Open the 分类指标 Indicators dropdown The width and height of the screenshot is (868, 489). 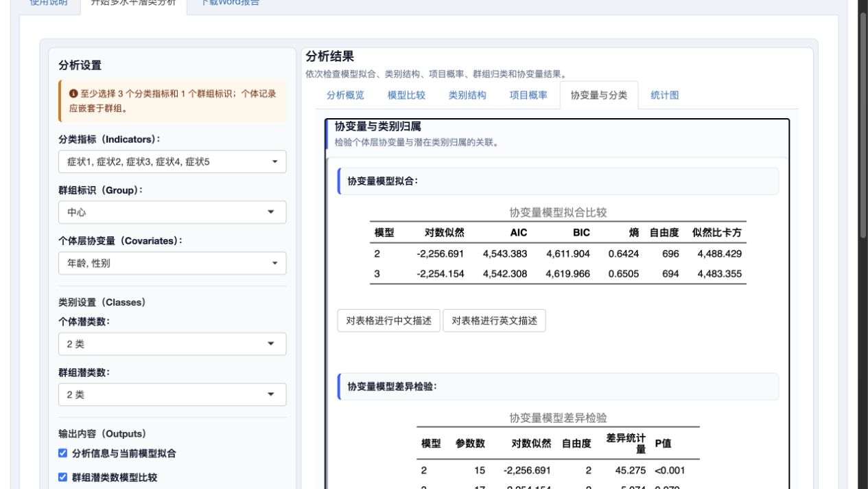coord(172,162)
